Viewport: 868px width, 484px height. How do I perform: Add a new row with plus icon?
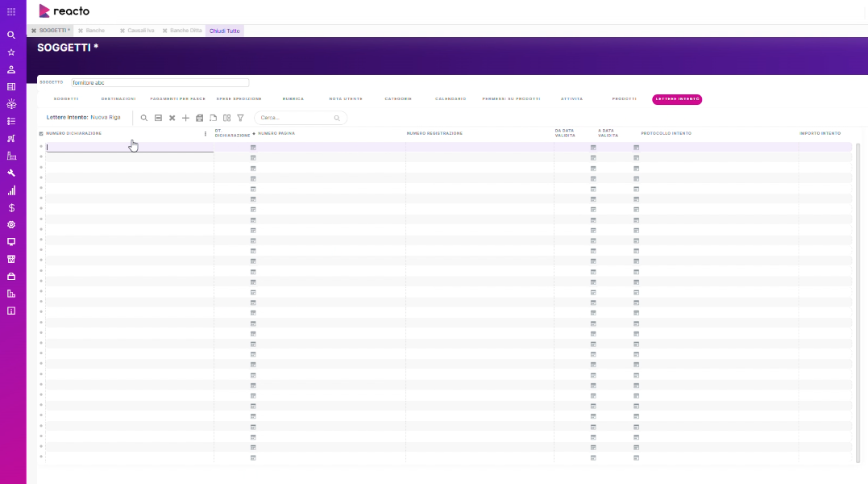[x=185, y=118]
